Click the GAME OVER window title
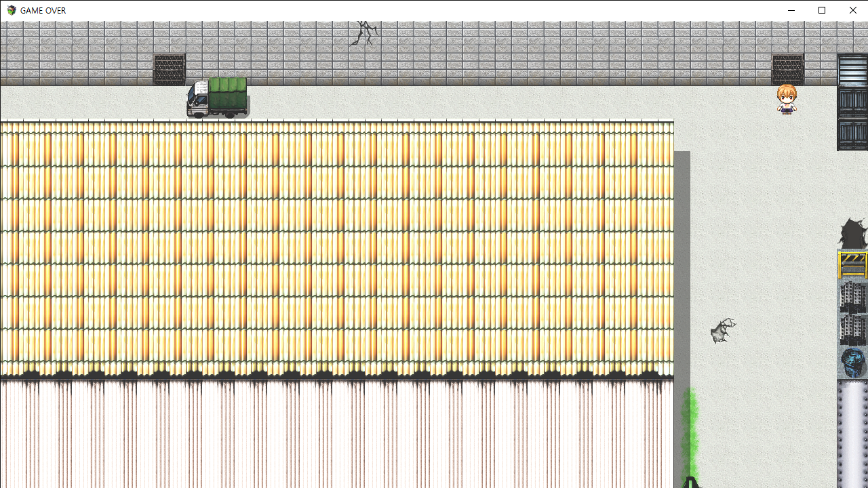 coord(43,10)
